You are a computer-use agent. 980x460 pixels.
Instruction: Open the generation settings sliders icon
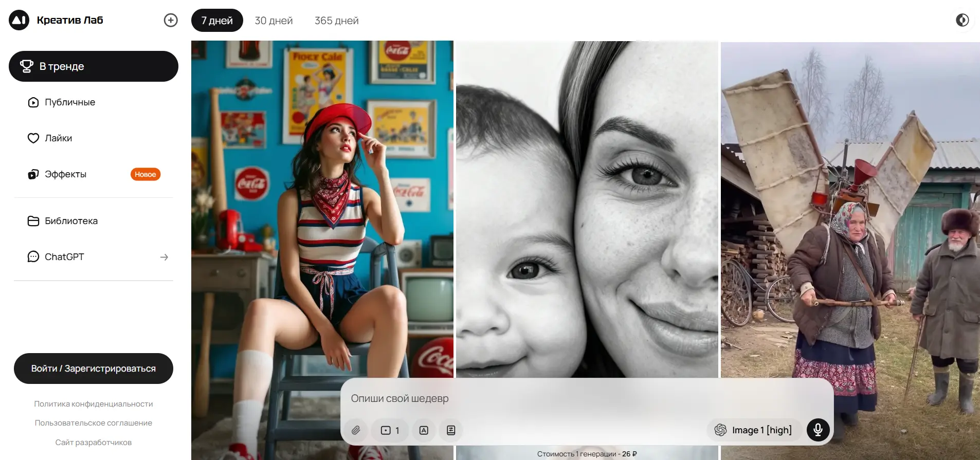coord(451,430)
